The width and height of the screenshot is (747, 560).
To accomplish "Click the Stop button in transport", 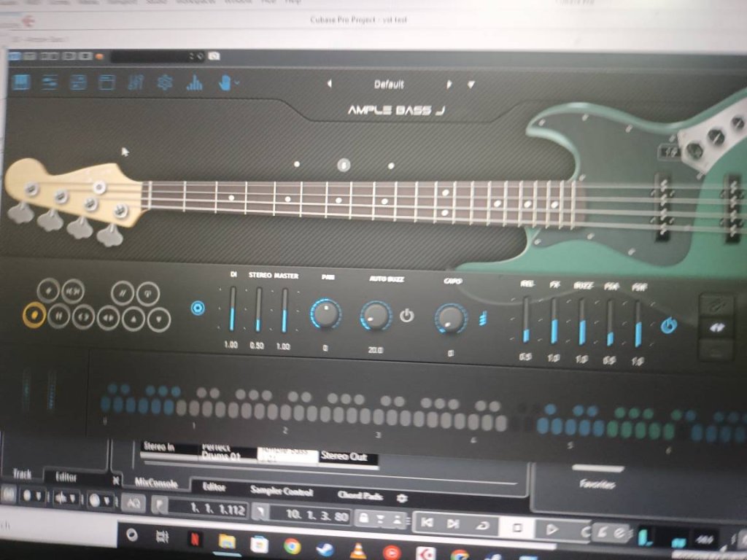I will [x=517, y=528].
